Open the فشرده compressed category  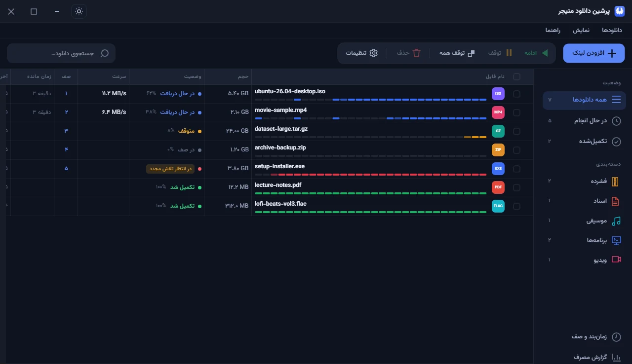585,182
